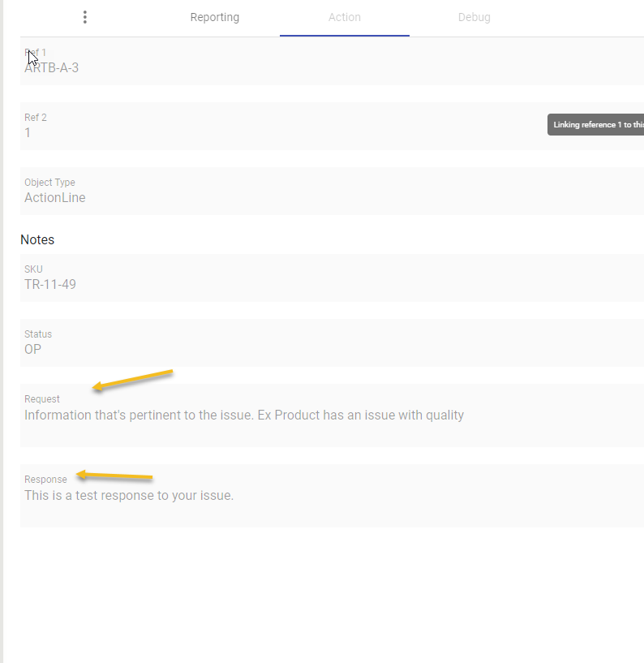Focus the Request text about product quality
Viewport: 644px width, 663px height.
244,415
